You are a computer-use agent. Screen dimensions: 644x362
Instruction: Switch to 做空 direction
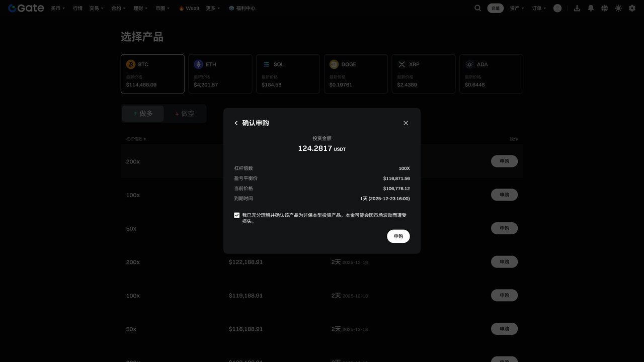(185, 114)
